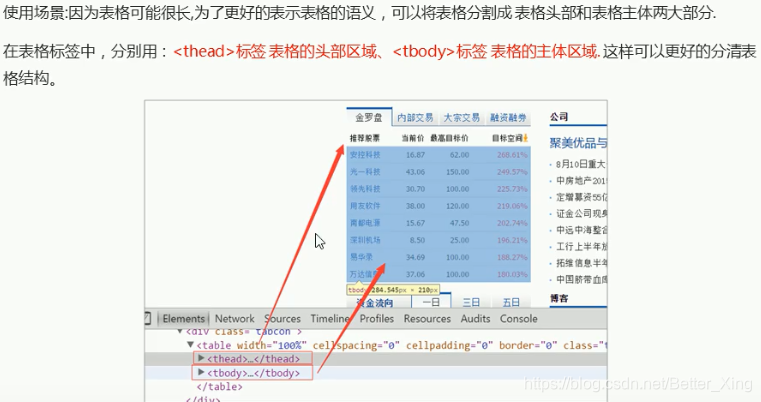
Task: Click the 当前价 column header
Action: click(413, 138)
